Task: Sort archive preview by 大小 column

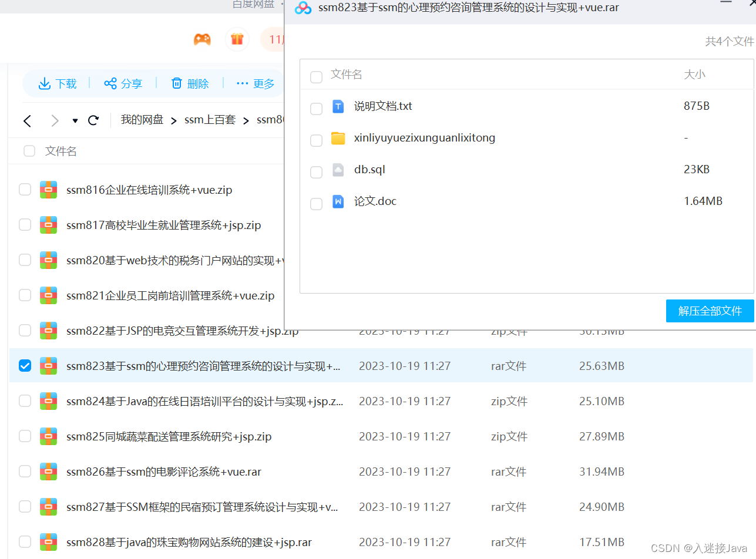Action: [695, 75]
